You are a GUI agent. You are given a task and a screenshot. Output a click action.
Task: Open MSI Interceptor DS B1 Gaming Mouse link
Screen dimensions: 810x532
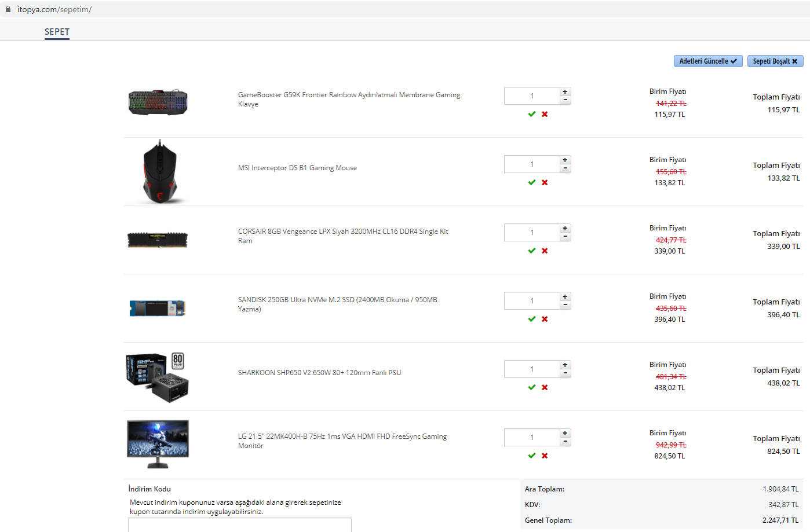tap(297, 168)
